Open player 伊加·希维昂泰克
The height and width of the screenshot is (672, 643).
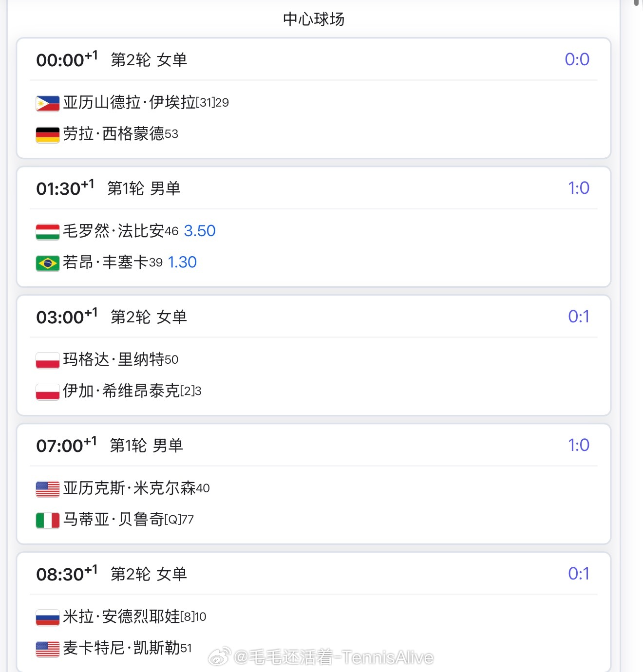click(x=121, y=391)
